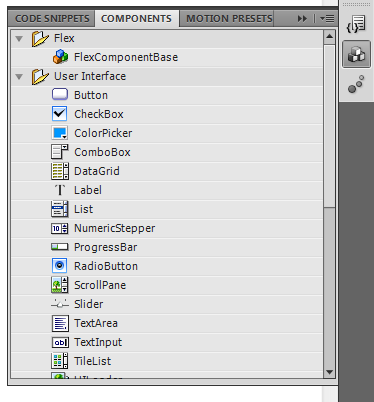Collapse the Flex folder
This screenshot has height=402, width=374.
[x=19, y=39]
